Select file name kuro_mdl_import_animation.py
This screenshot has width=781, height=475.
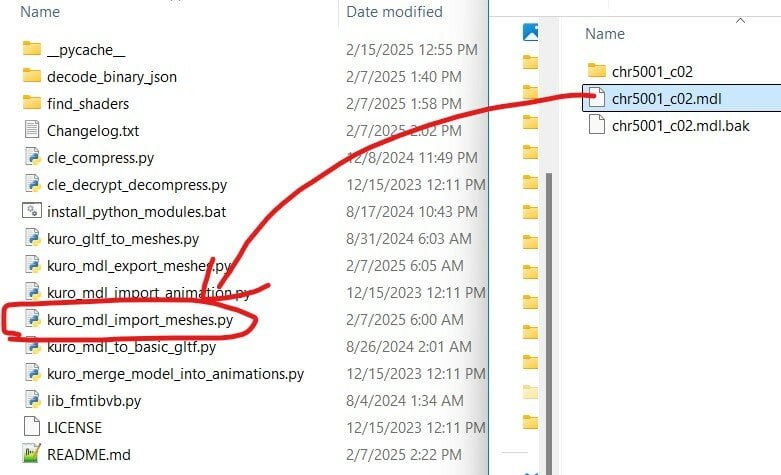point(148,293)
